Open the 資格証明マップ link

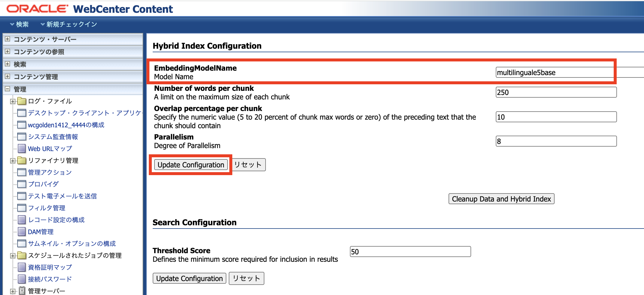point(50,267)
